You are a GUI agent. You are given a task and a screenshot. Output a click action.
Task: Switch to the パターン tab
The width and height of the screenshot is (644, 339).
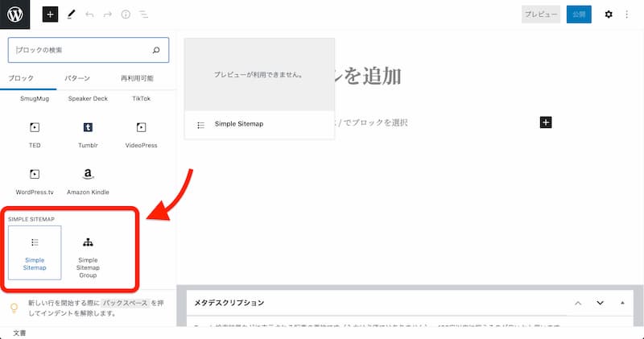pyautogui.click(x=77, y=78)
